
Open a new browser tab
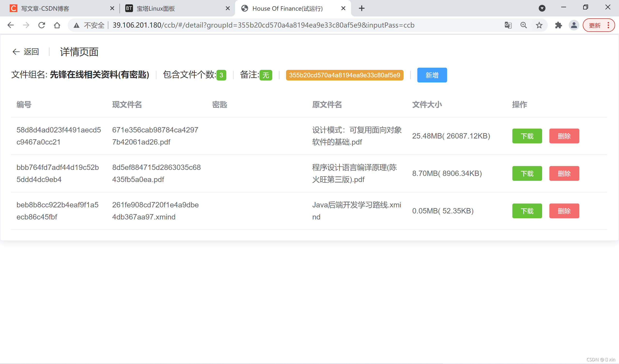point(361,8)
